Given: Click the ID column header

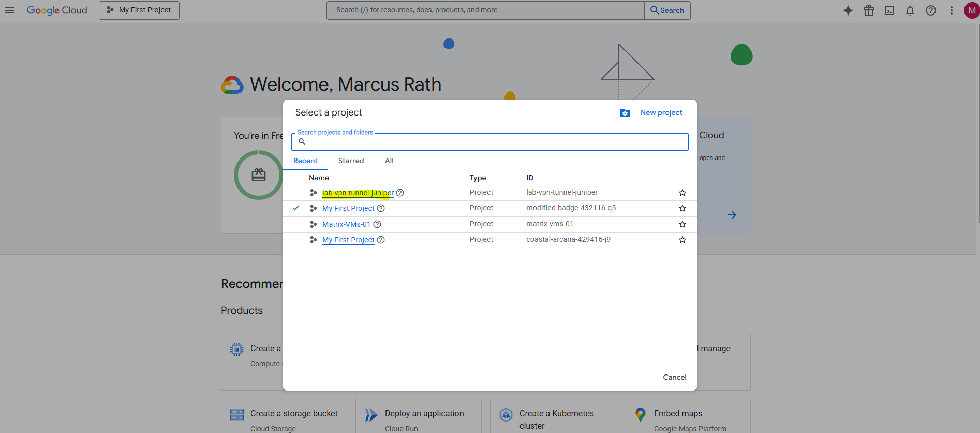Looking at the screenshot, I should pos(530,178).
